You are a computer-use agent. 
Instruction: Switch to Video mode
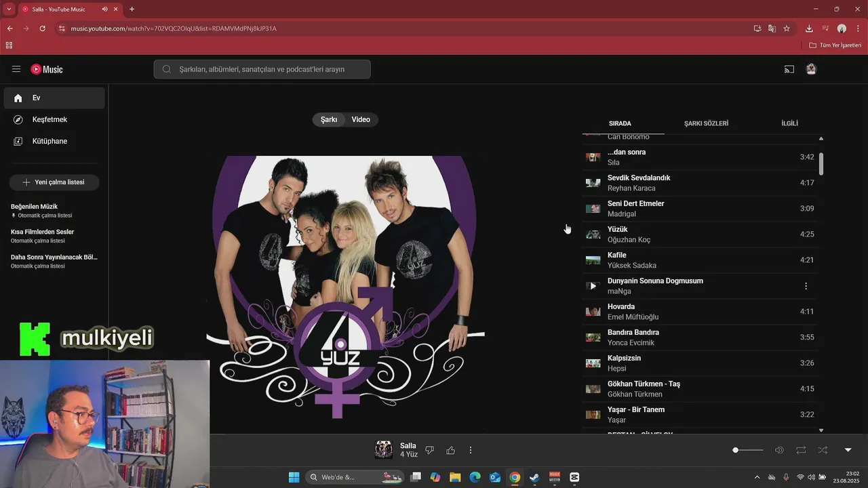click(361, 119)
